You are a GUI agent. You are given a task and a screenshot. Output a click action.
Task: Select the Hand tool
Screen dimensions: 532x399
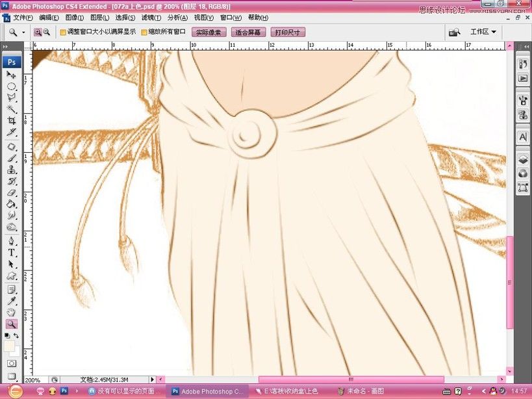click(11, 313)
